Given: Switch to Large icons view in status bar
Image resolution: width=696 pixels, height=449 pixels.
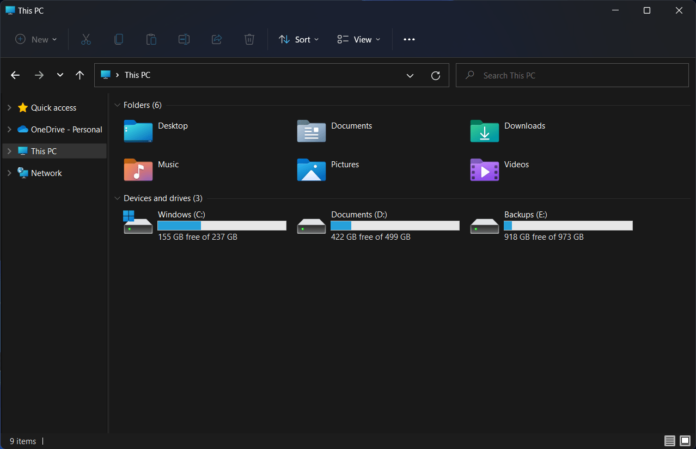Looking at the screenshot, I should (x=685, y=441).
